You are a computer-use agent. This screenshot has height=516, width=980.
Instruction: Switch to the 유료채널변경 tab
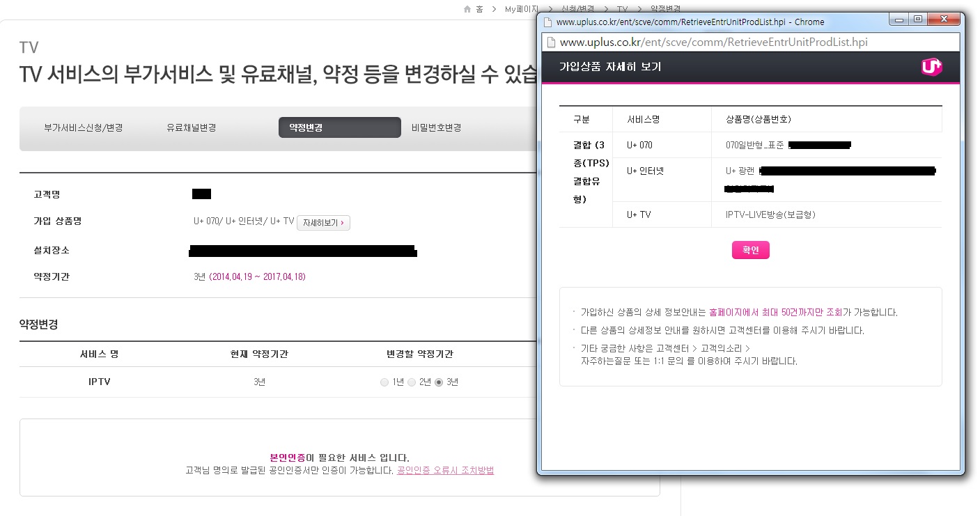tap(191, 127)
